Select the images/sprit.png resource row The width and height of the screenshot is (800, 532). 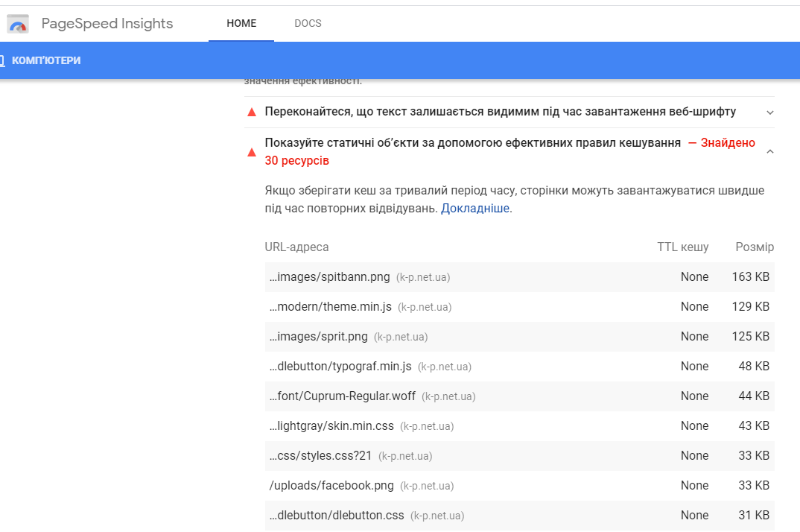318,337
